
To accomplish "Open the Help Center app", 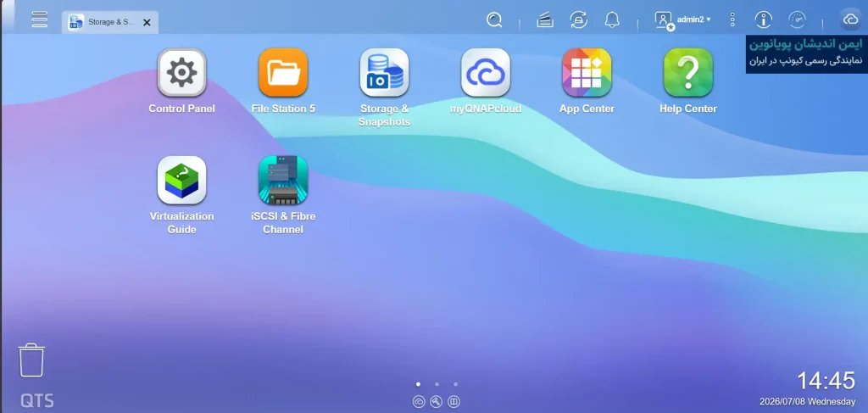I will [x=688, y=73].
